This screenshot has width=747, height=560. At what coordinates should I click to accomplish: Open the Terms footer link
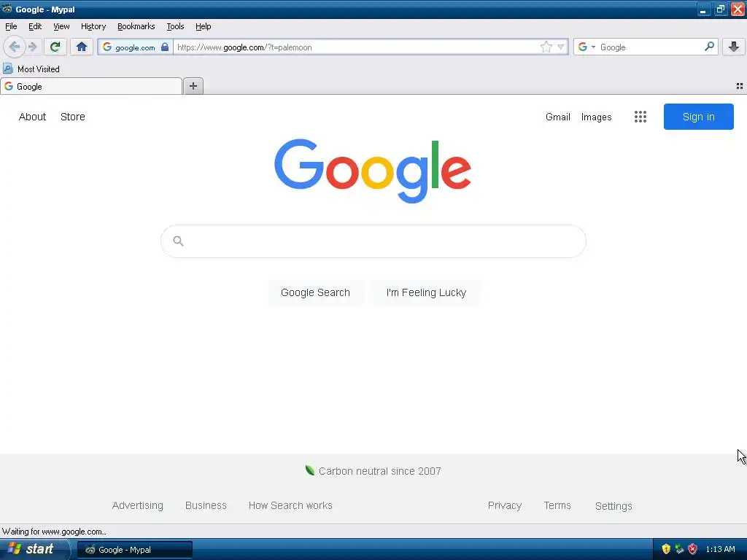(557, 505)
